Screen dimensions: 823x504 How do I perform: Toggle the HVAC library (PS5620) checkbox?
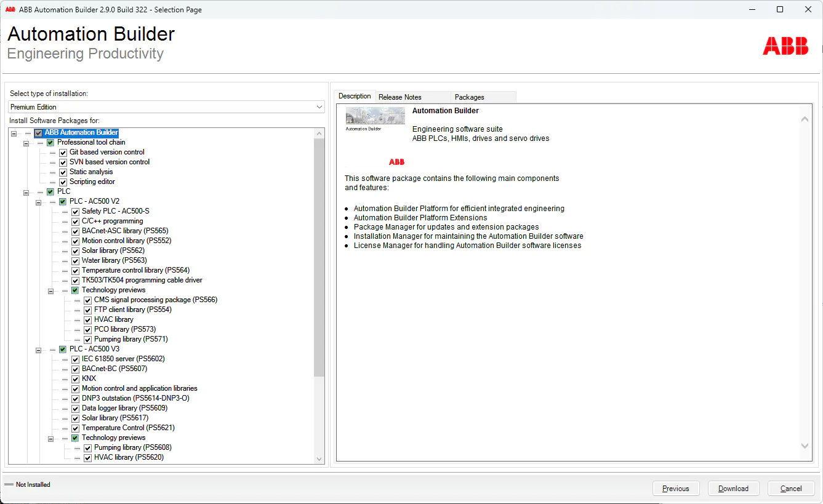[87, 457]
